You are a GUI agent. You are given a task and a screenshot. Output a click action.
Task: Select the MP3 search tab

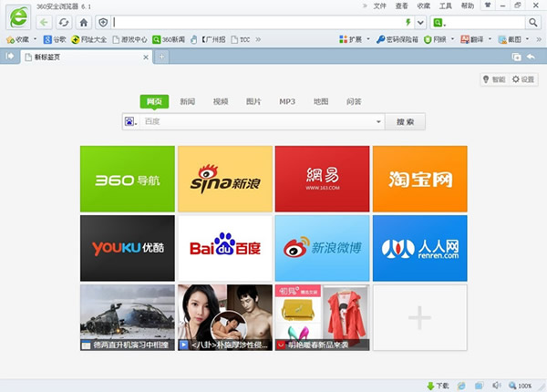coord(287,101)
